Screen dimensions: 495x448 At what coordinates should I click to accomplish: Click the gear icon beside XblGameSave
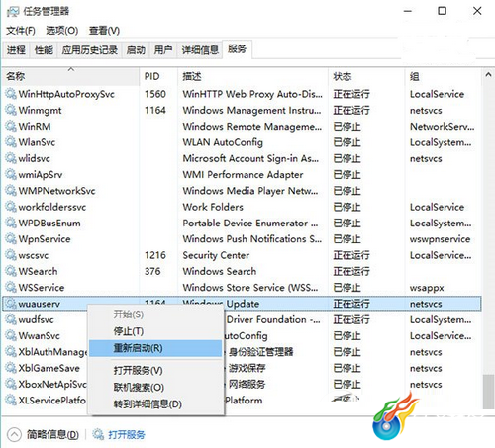point(11,368)
